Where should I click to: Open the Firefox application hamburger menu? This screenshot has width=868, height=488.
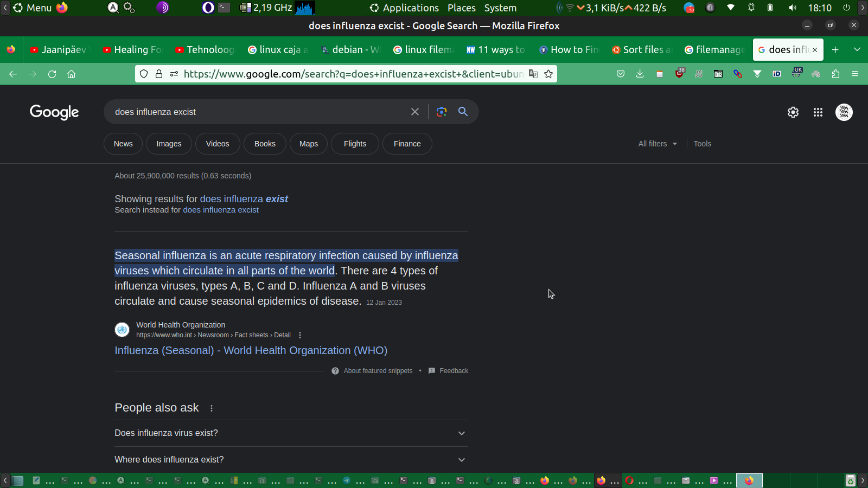855,74
